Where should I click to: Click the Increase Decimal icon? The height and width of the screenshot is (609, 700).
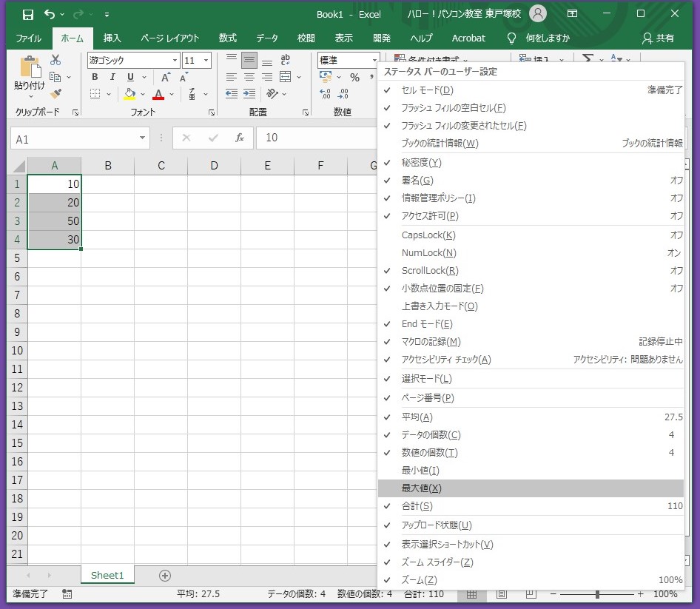[x=326, y=94]
